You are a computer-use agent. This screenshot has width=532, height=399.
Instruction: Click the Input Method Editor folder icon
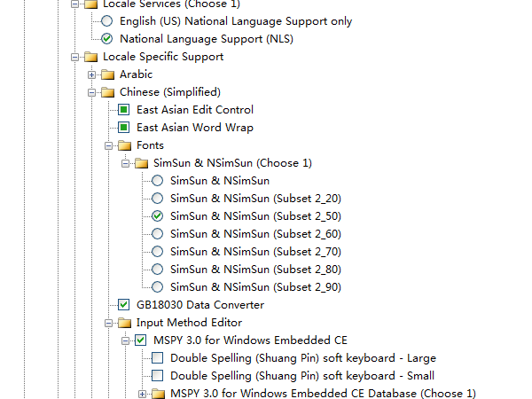124,323
